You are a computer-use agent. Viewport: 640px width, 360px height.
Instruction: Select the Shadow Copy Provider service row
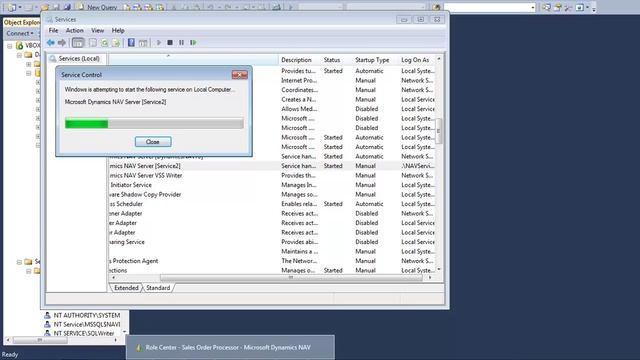pos(272,195)
